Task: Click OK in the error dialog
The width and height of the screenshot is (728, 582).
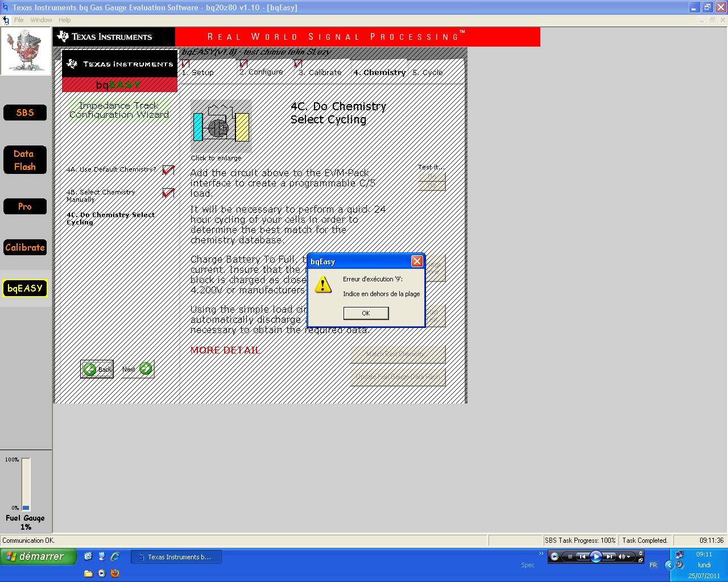Action: click(366, 313)
